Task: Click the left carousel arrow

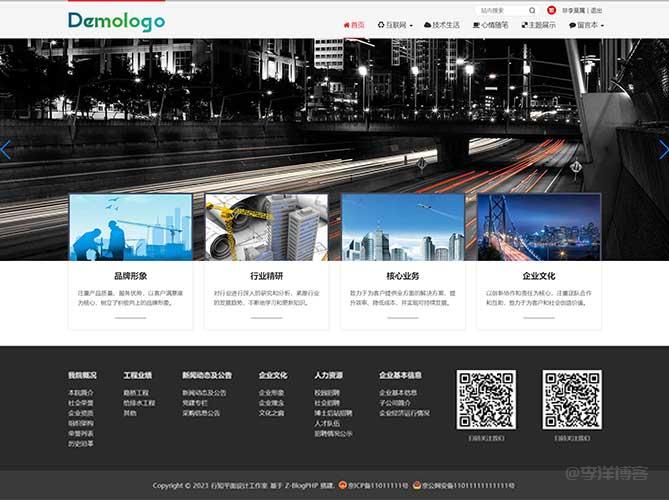Action: click(6, 150)
